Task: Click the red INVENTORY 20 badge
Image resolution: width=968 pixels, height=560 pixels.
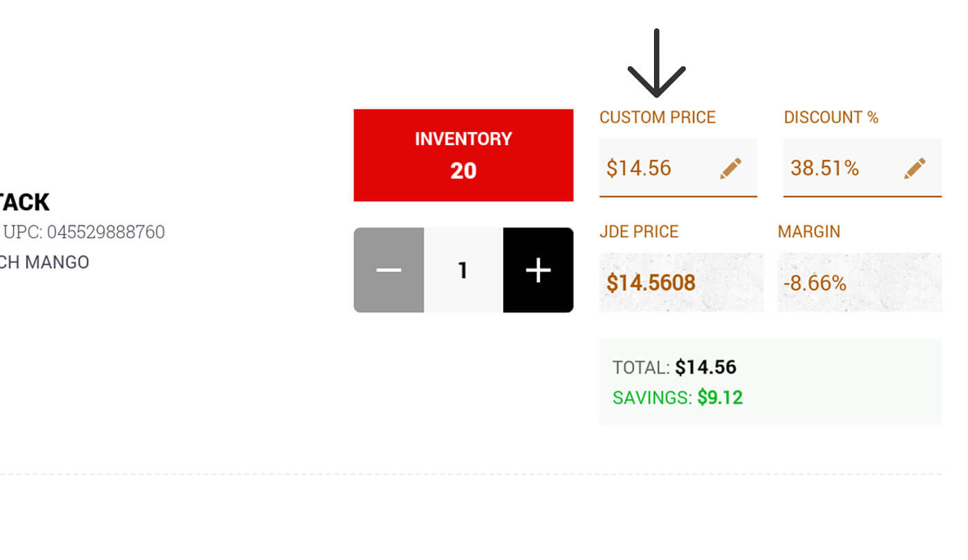Action: tap(463, 155)
